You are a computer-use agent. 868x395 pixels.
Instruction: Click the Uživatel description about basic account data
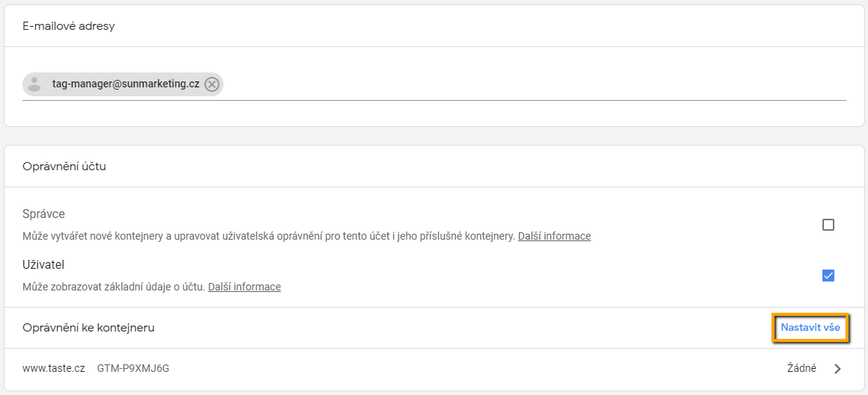click(114, 287)
